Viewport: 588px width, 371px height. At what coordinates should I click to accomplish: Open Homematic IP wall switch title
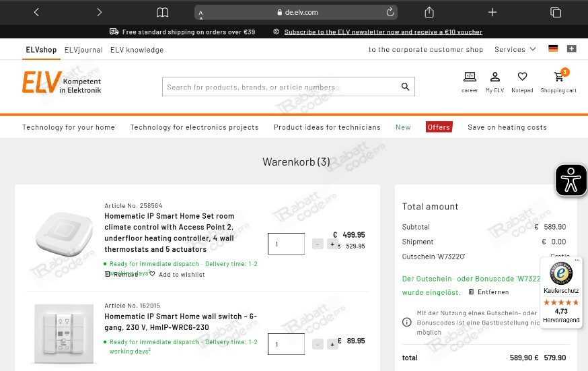click(181, 322)
